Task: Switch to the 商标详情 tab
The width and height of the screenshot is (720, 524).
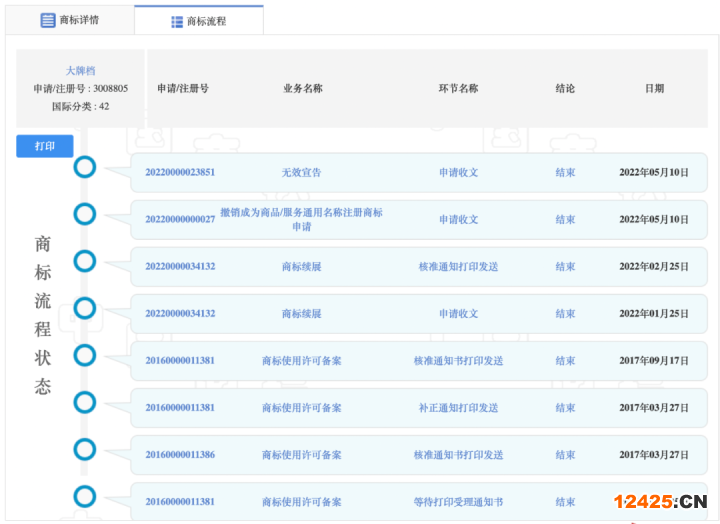Action: (70, 20)
